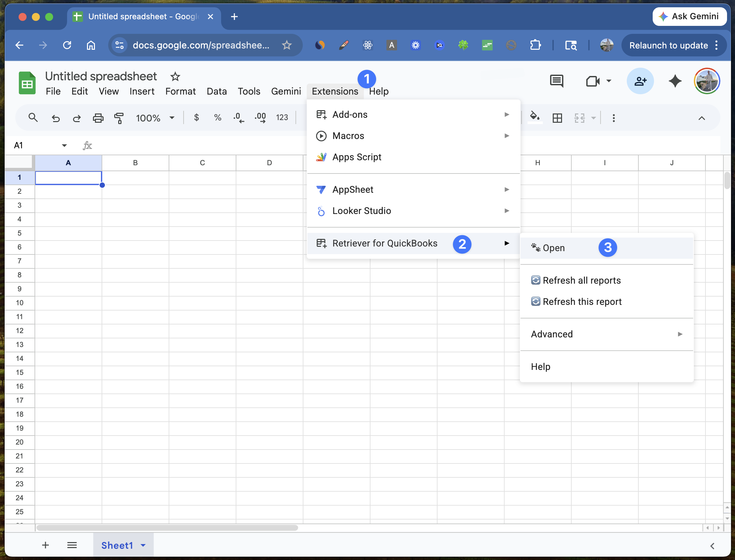Select Retriever for QuickBooks menu item
Viewport: 735px width, 560px height.
pyautogui.click(x=413, y=243)
